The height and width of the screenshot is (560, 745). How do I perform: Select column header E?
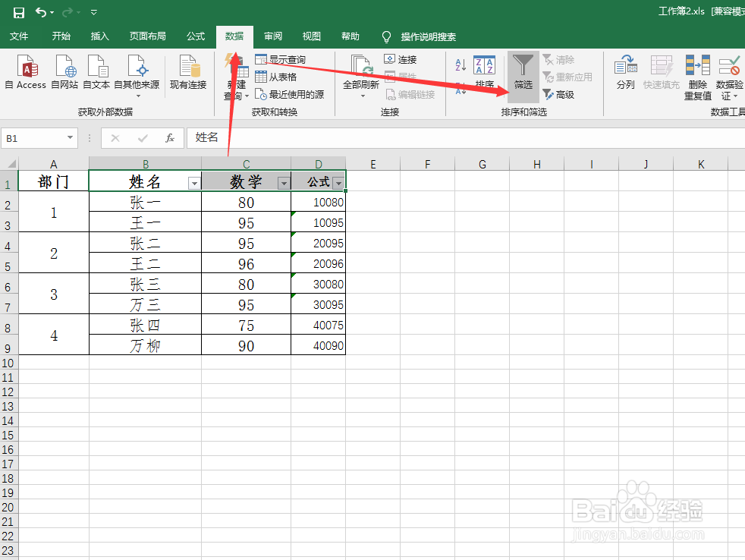[x=373, y=164]
